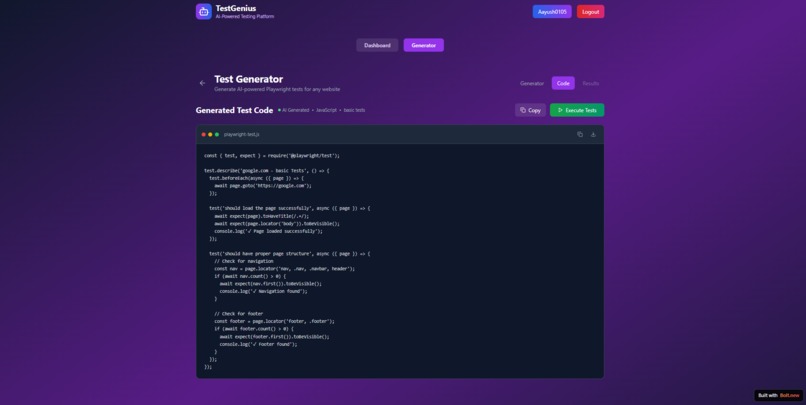Click the '// Check for navigation' comment
Image resolution: width=806 pixels, height=405 pixels.
(x=244, y=261)
